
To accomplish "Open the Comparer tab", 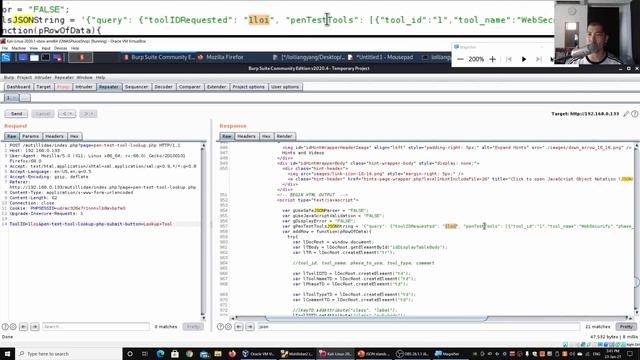I will (x=190, y=87).
